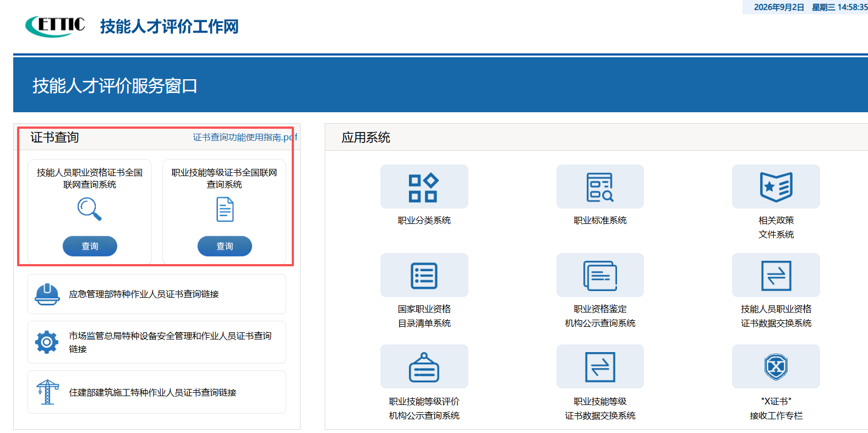The image size is (868, 433).
Task: Click the gear icon for 市场监管总局
Action: [47, 342]
